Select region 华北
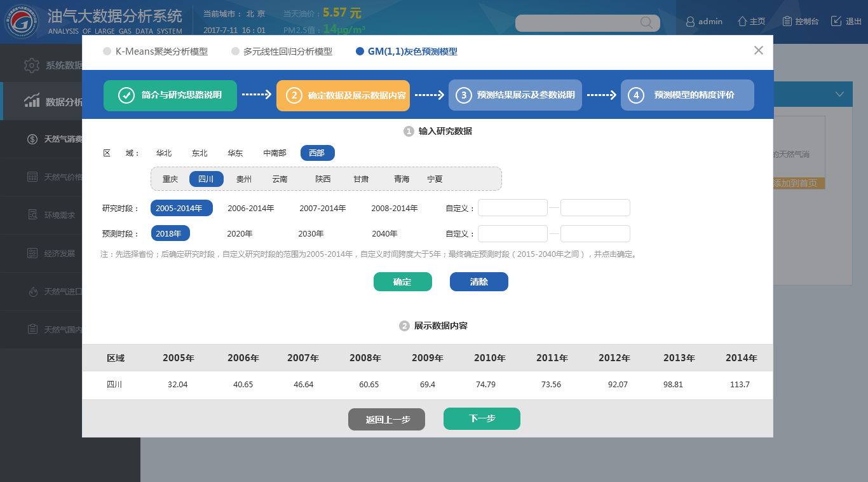The width and height of the screenshot is (868, 482). click(x=164, y=153)
